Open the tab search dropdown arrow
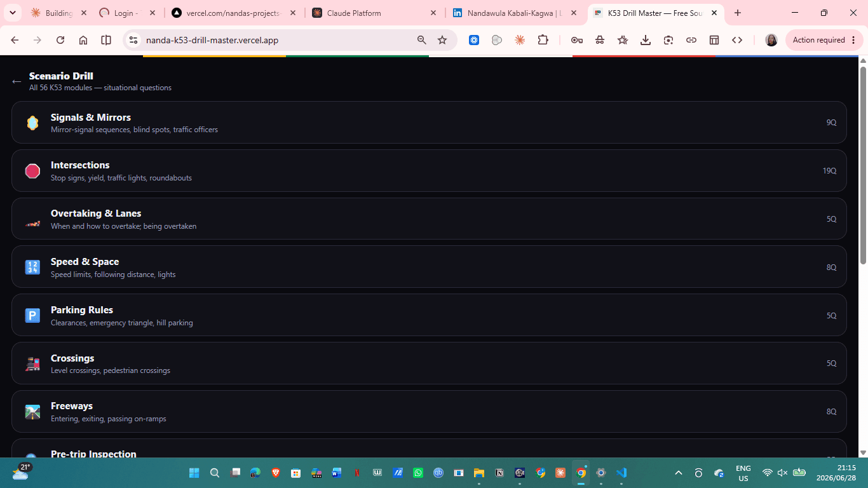Image resolution: width=868 pixels, height=488 pixels. (x=12, y=13)
